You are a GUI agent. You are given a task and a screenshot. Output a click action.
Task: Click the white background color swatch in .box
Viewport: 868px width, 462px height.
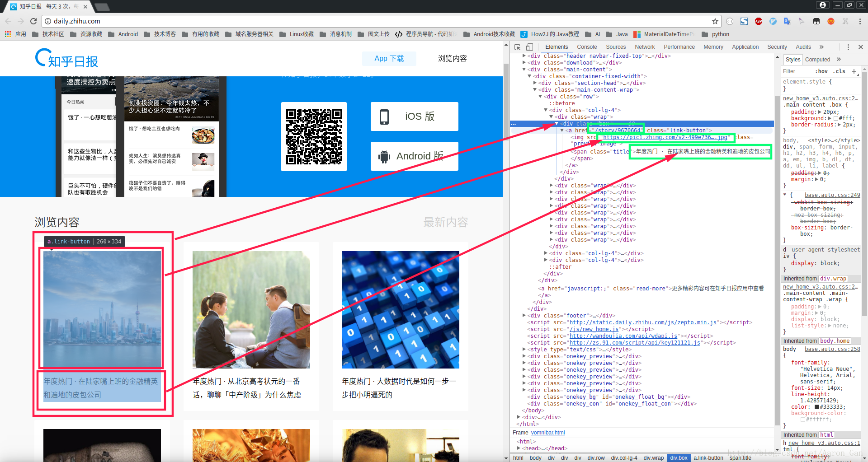[x=836, y=118]
